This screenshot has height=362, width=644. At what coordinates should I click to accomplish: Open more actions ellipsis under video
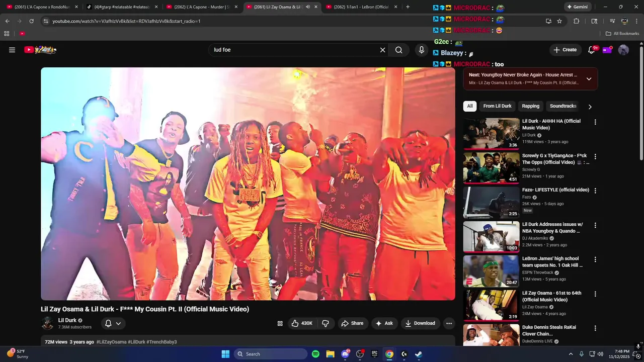pos(449,323)
